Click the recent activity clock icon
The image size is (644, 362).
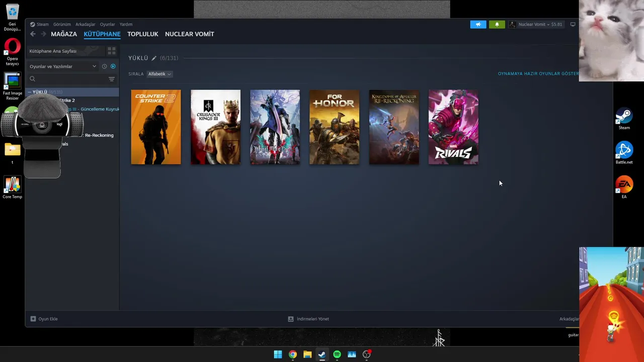104,66
